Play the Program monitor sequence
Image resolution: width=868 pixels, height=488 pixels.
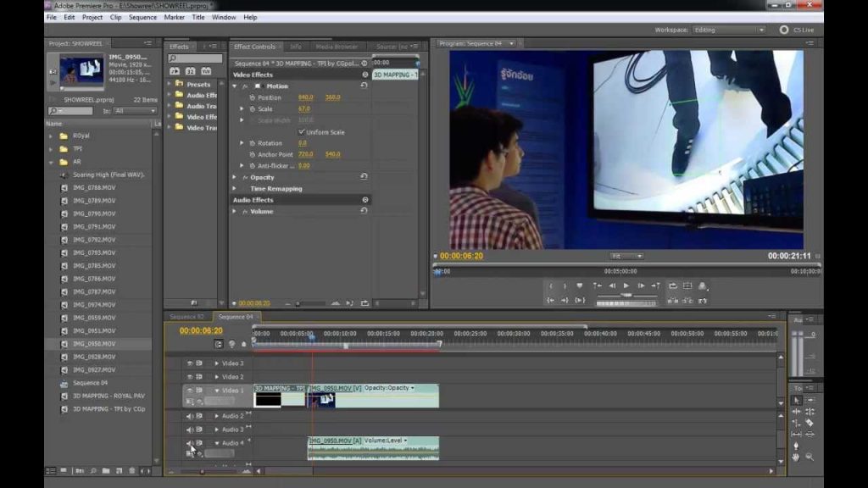[626, 286]
